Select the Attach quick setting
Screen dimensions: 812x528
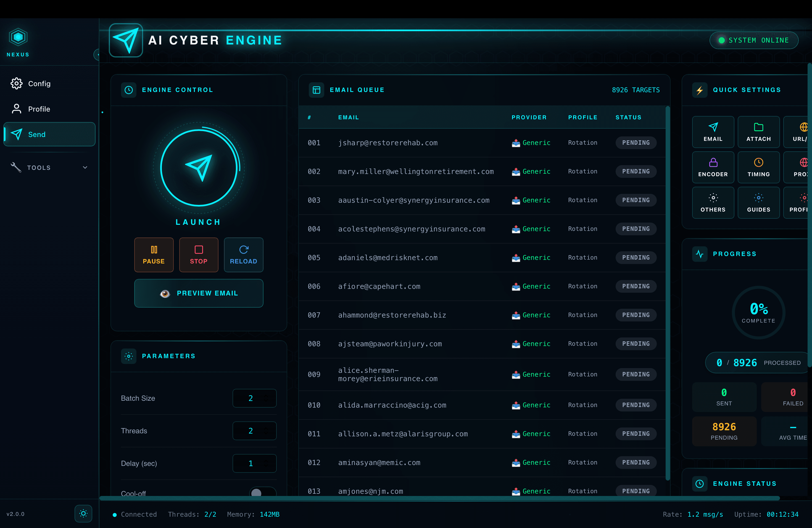(x=759, y=132)
